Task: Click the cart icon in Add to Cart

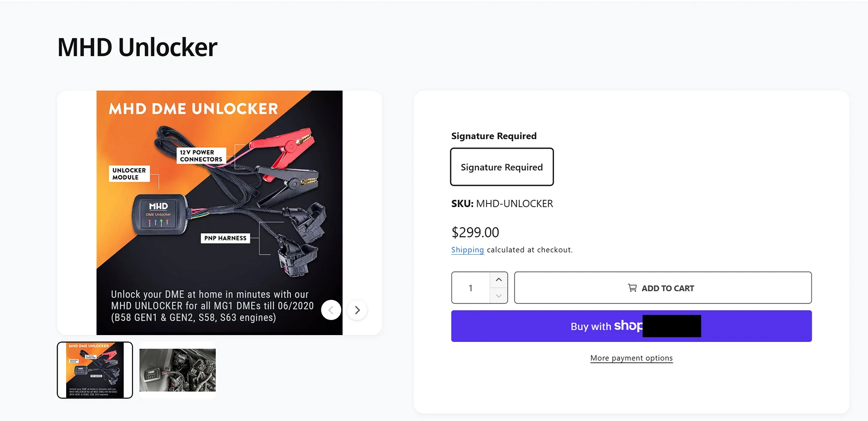Action: tap(632, 288)
